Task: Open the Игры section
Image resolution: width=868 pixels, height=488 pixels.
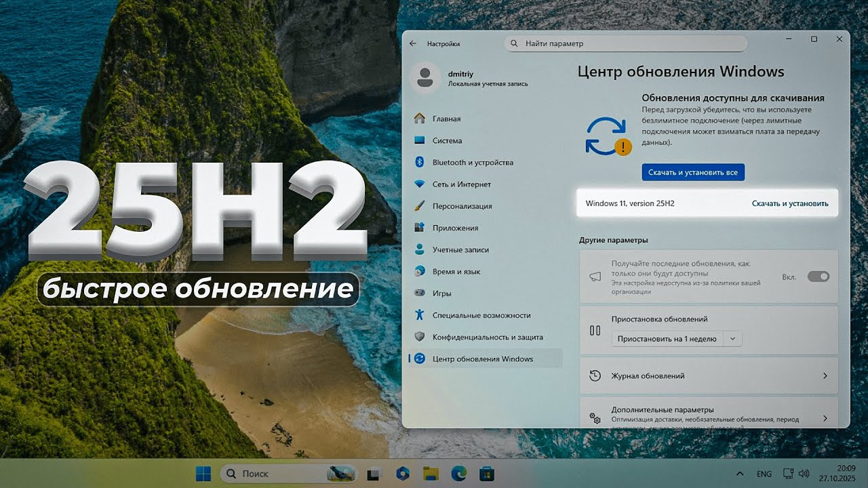Action: [x=486, y=293]
